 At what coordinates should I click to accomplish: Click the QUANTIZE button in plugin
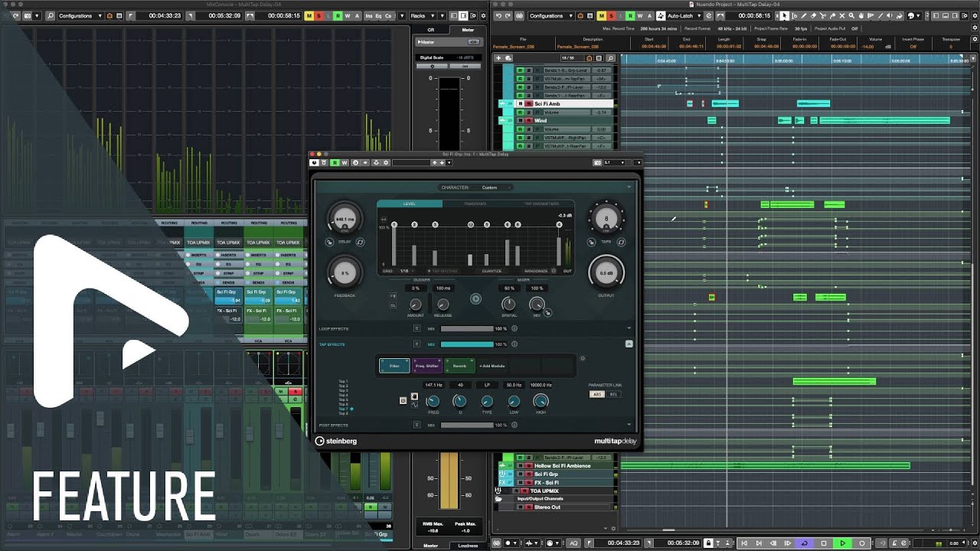coord(492,271)
